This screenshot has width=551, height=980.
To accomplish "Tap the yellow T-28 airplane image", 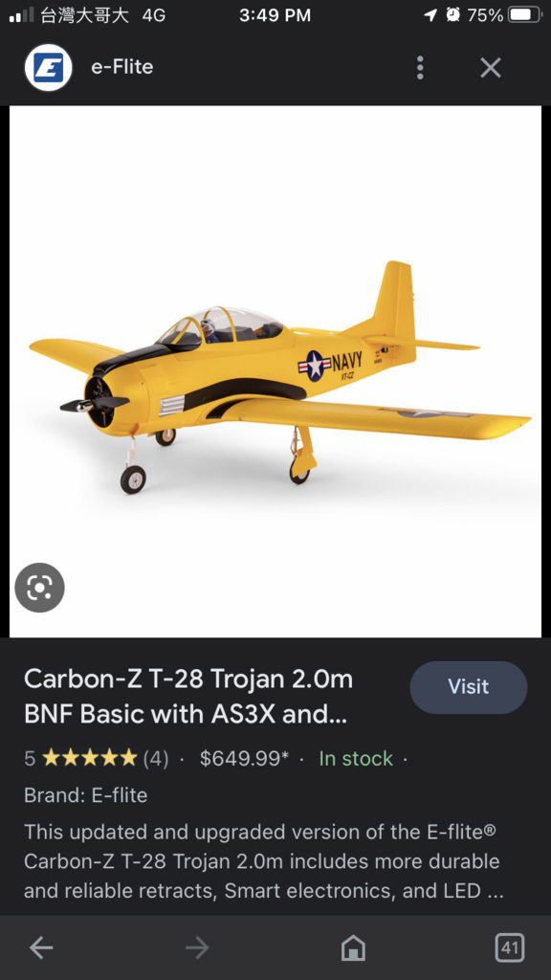I will point(275,371).
